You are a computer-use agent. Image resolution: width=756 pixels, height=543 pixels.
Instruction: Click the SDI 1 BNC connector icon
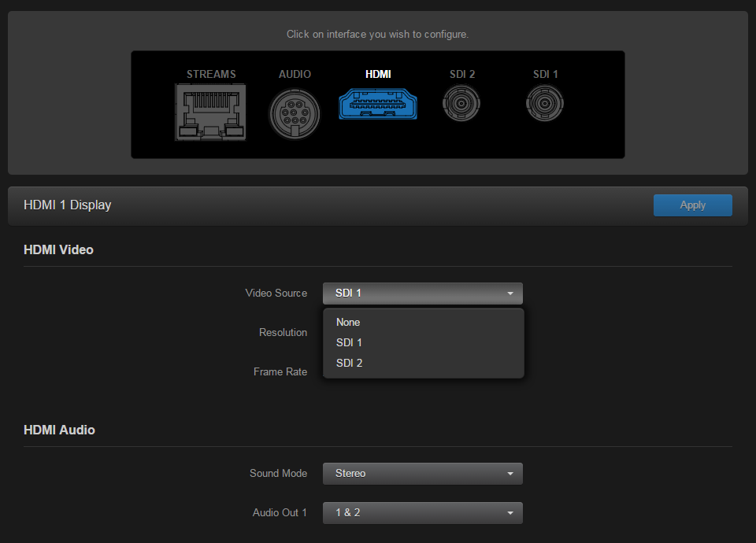tap(544, 103)
